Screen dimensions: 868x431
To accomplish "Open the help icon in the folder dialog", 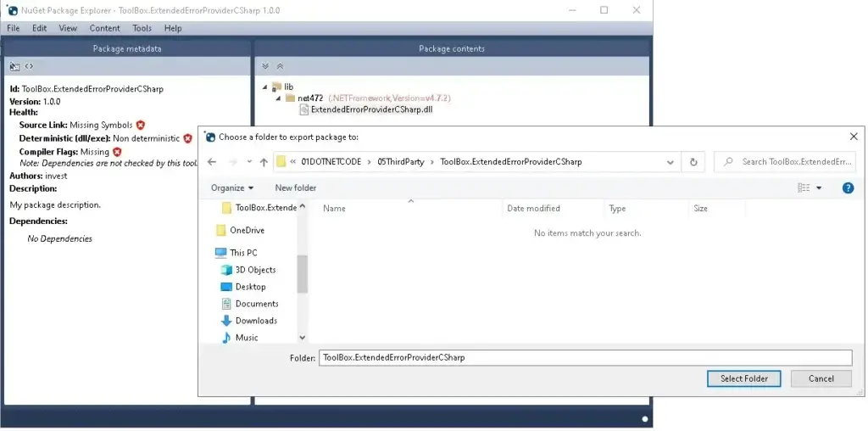I will click(847, 188).
